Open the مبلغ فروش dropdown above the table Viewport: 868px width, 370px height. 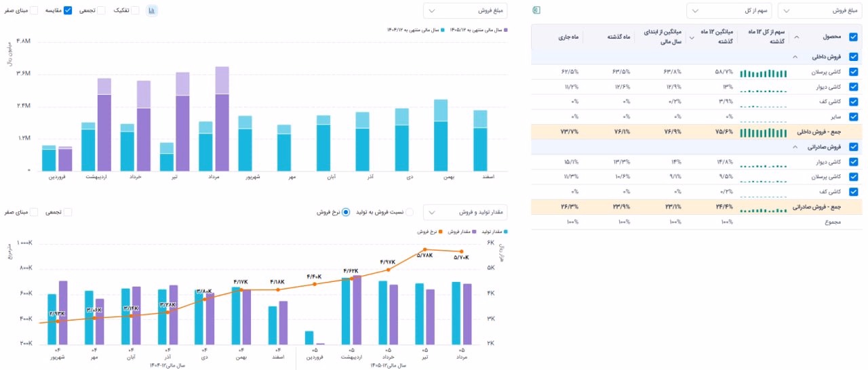820,10
